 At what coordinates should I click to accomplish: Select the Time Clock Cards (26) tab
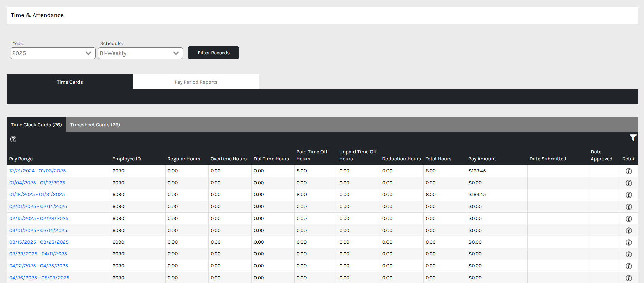(x=36, y=125)
